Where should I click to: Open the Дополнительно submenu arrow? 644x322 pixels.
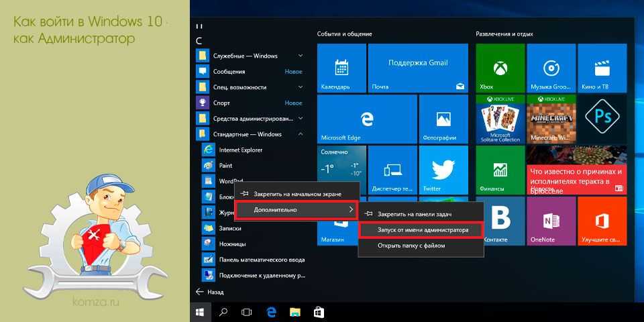point(351,209)
